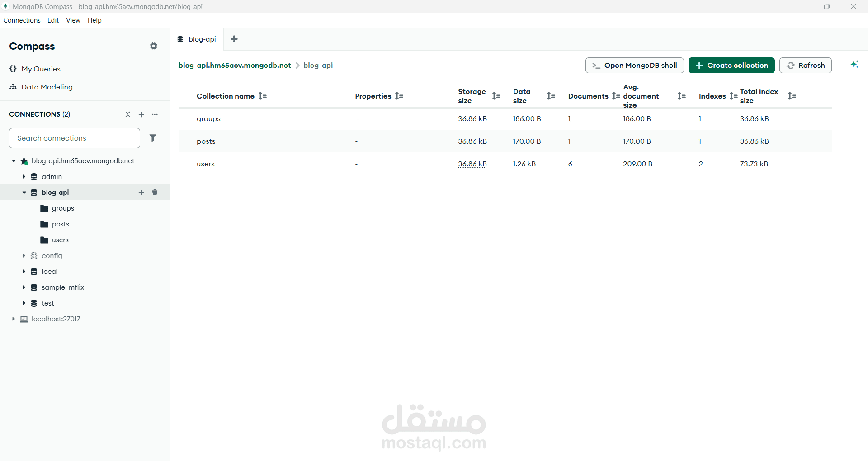Click storage size 36.86 kB of users

click(472, 164)
